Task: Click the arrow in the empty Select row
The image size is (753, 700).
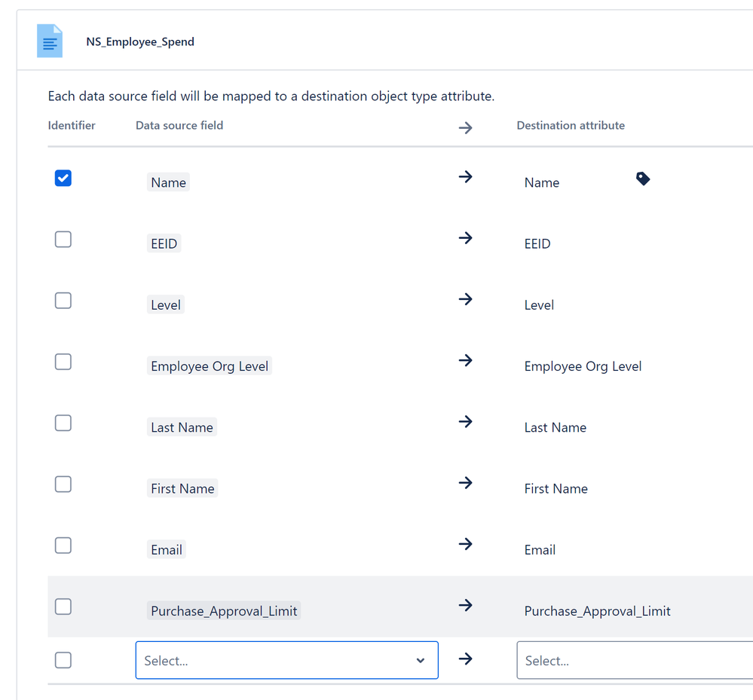Action: [465, 659]
